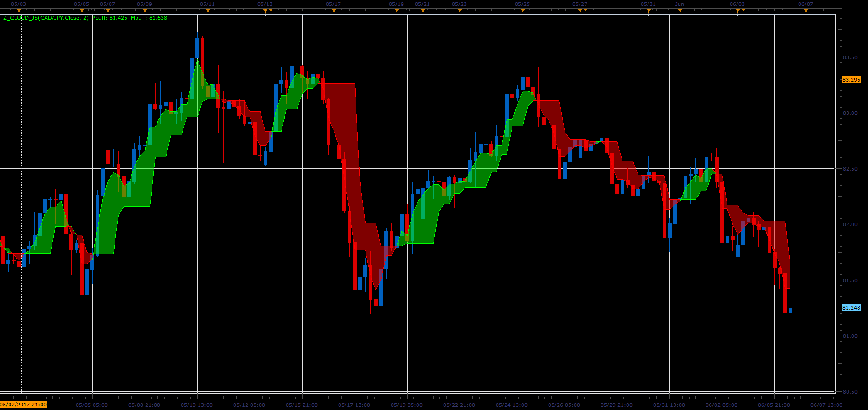
Task: Select the 05/31 13:00 time axis label
Action: pyautogui.click(x=669, y=405)
